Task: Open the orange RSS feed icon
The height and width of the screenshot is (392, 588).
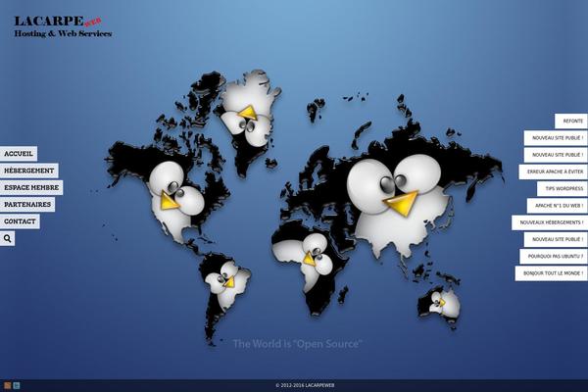Action: pos(8,385)
